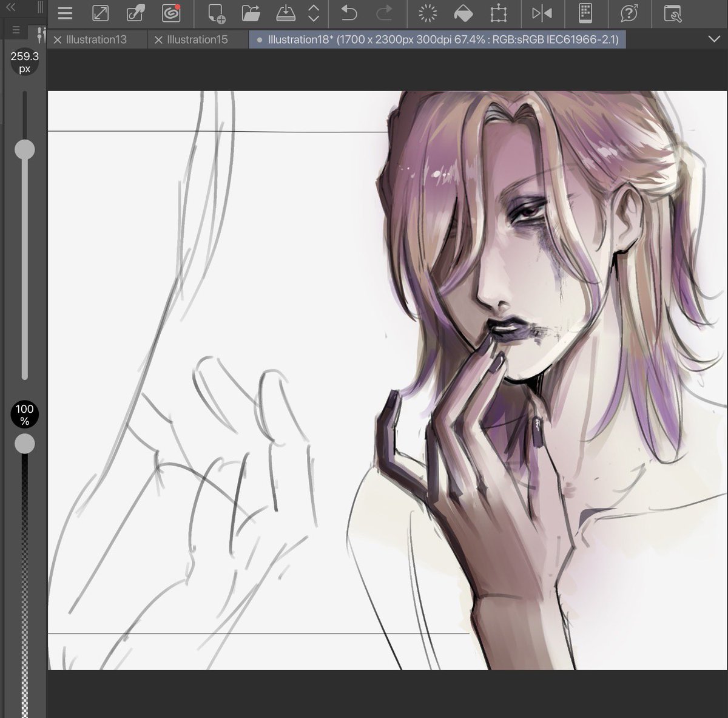Screen dimensions: 728x718
Task: Collapse the palette with double-chevron arrows
Action: coord(10,7)
